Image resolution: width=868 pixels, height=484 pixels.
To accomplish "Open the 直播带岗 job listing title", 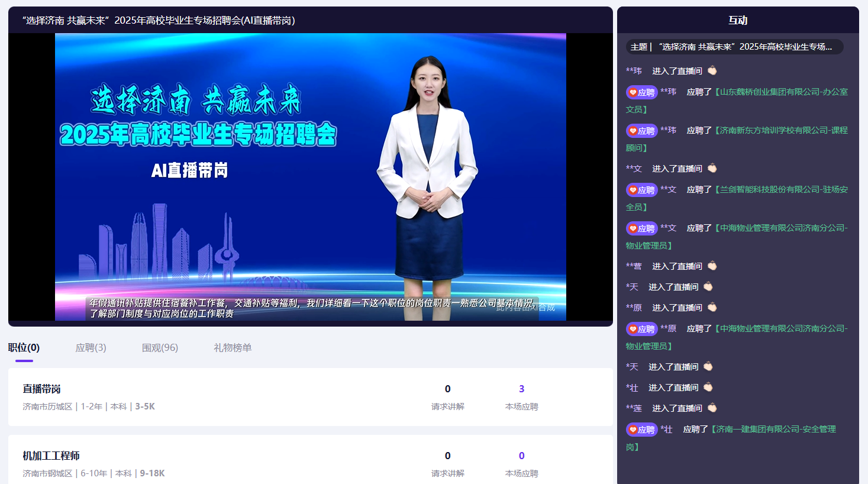I will [41, 389].
